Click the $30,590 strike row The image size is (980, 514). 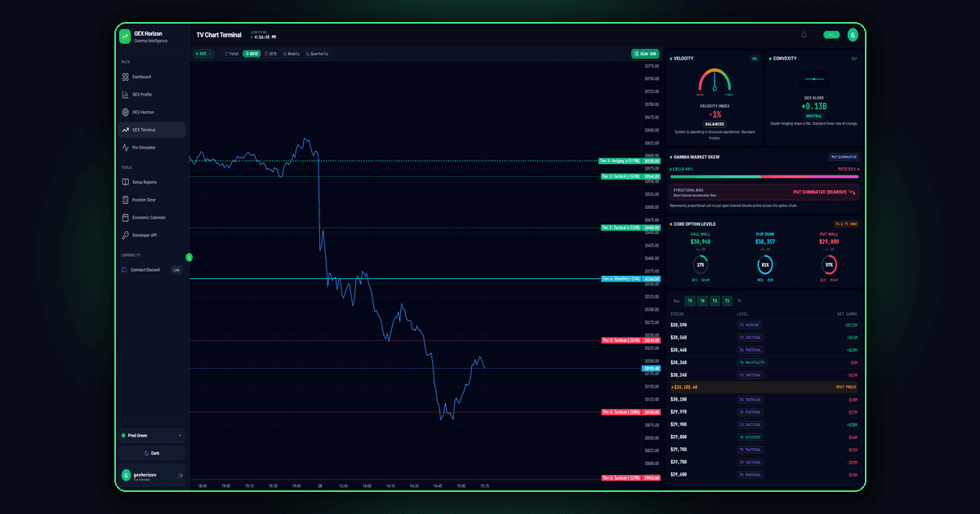pos(764,325)
